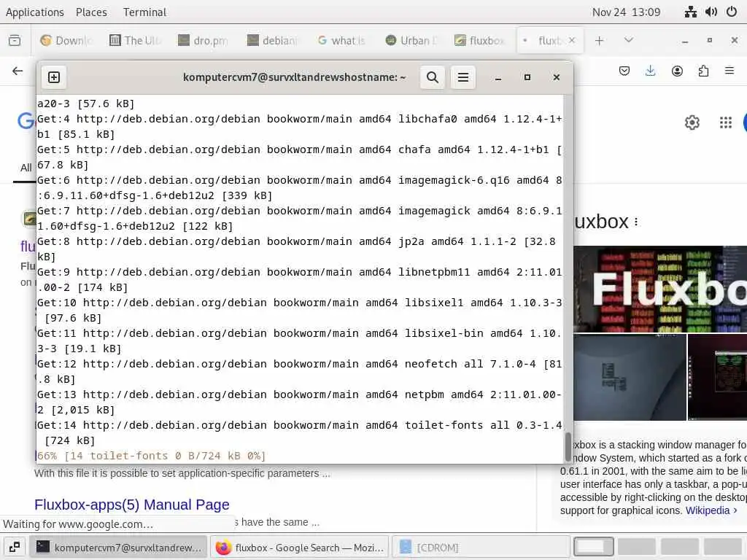The height and width of the screenshot is (560, 747).
Task: Expand the list all tabs chevron
Action: (x=628, y=41)
